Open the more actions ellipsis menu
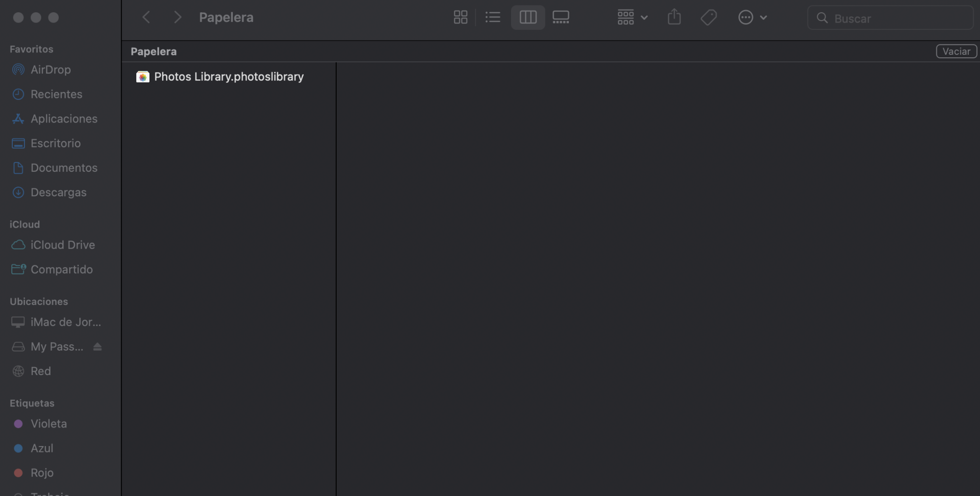Screen dimensions: 980x496 click(x=752, y=18)
